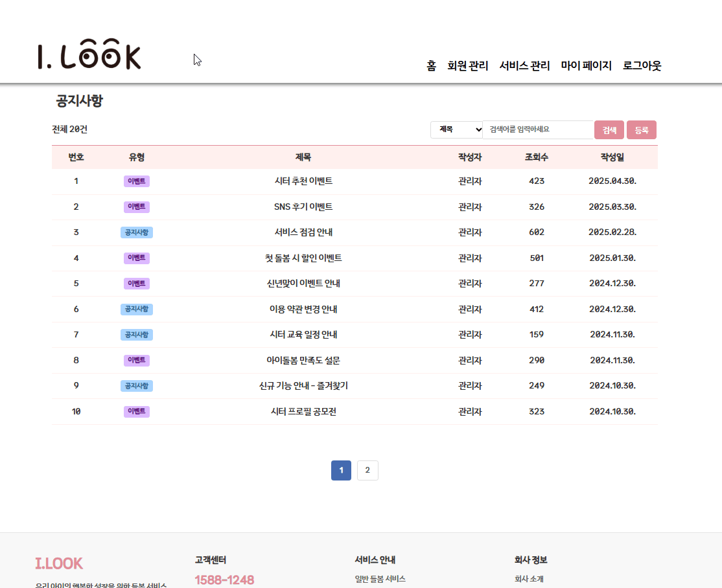Image resolution: width=722 pixels, height=588 pixels.
Task: Open the 회원 관리 menu
Action: coord(467,65)
